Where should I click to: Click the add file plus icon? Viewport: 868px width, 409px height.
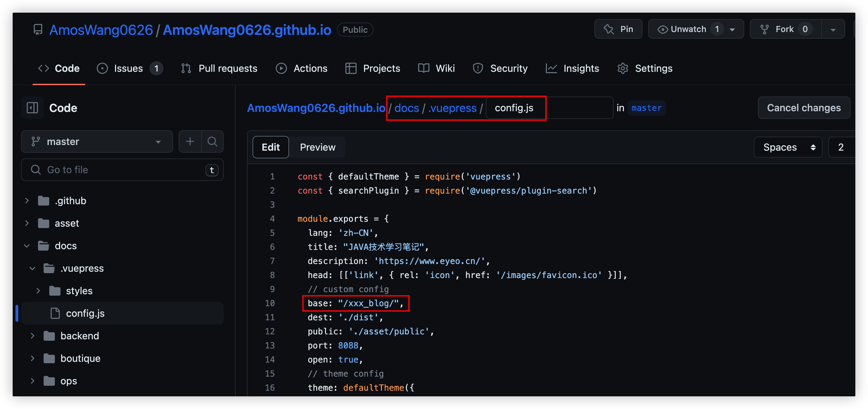[x=190, y=141]
